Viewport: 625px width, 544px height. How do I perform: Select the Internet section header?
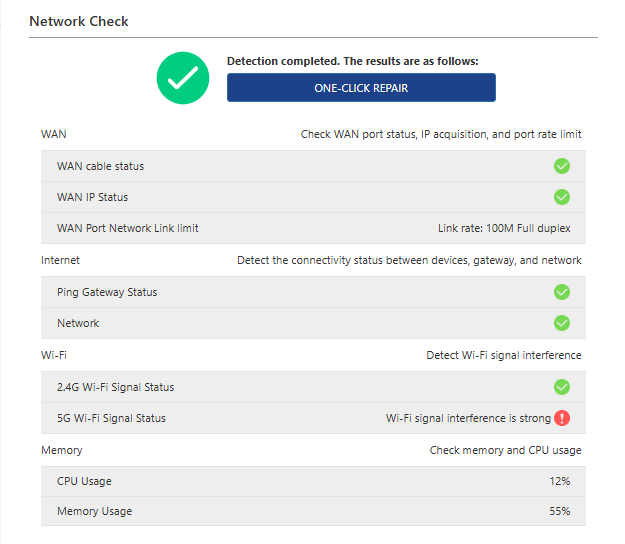coord(60,260)
